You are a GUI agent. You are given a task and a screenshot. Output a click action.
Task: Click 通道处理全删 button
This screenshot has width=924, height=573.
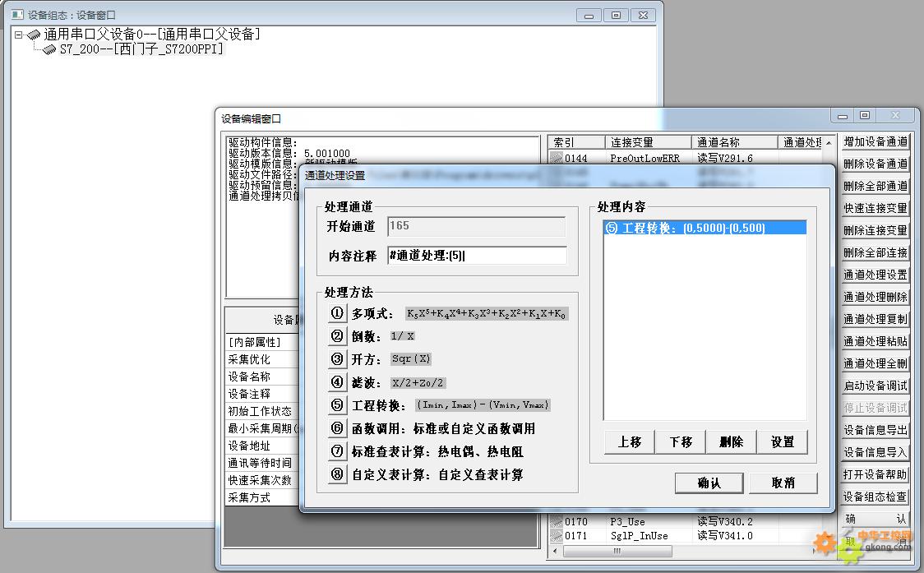click(875, 363)
